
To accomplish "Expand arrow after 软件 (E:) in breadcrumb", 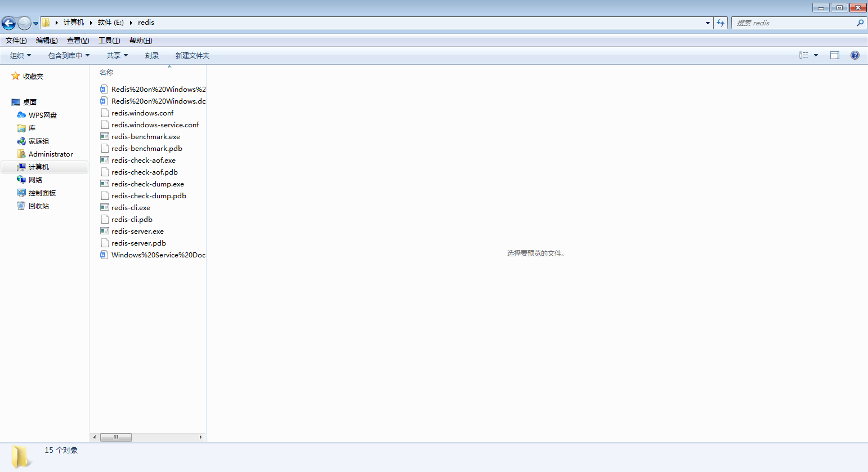I will pos(131,23).
